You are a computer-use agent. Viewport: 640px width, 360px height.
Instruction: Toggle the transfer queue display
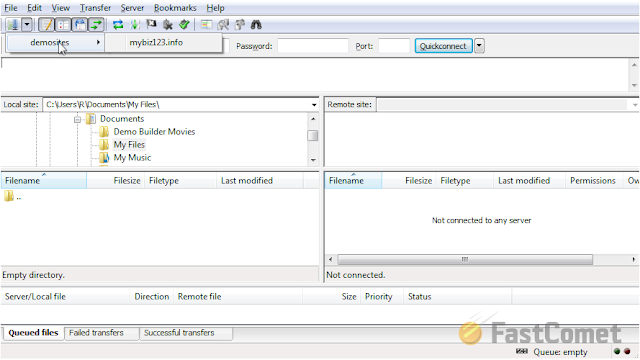point(96,25)
